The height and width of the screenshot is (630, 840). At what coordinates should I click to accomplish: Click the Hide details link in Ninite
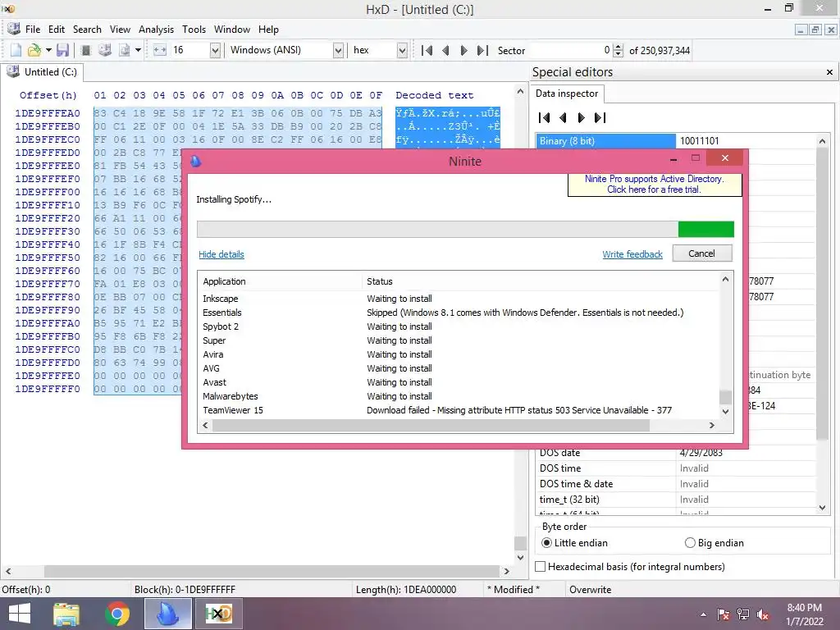tap(221, 254)
